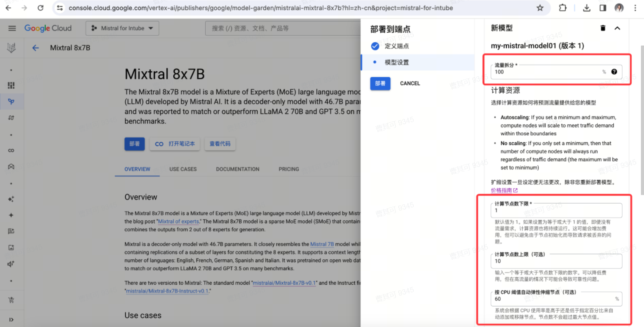Reload the page with the refresh icon

pos(40,8)
